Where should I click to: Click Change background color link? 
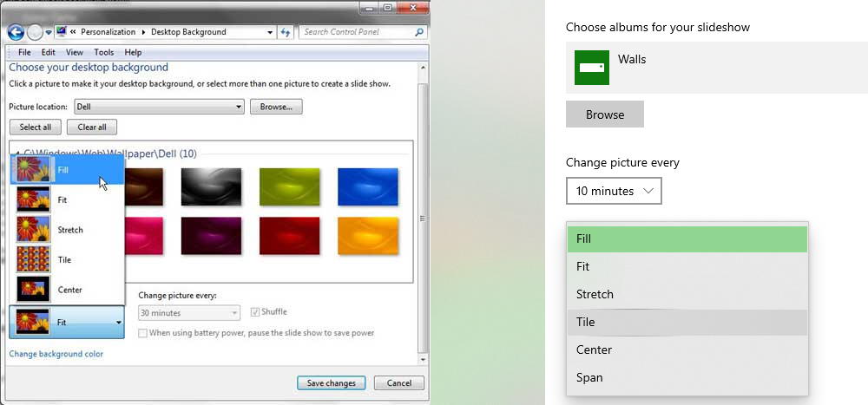point(56,354)
